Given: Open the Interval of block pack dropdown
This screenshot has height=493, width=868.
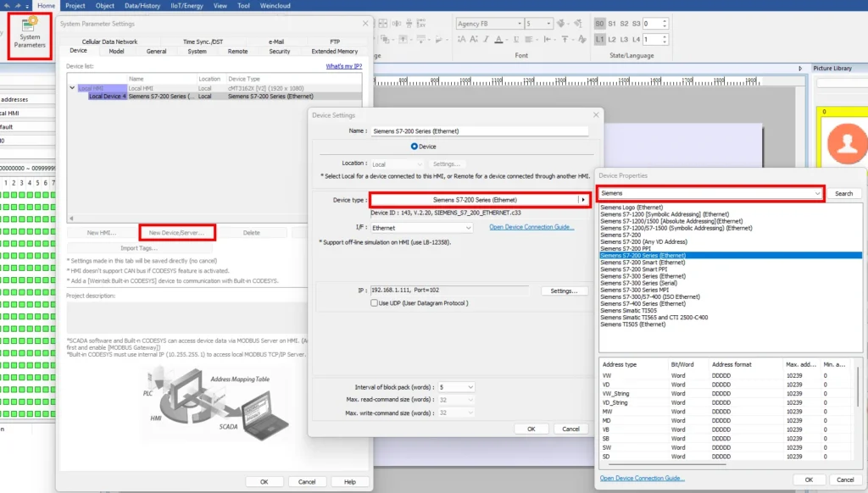Looking at the screenshot, I should (470, 387).
